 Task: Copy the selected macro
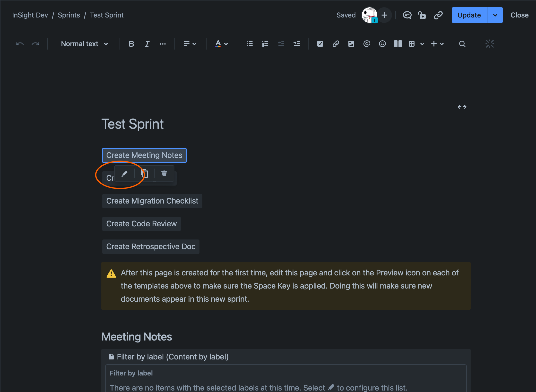coord(145,174)
